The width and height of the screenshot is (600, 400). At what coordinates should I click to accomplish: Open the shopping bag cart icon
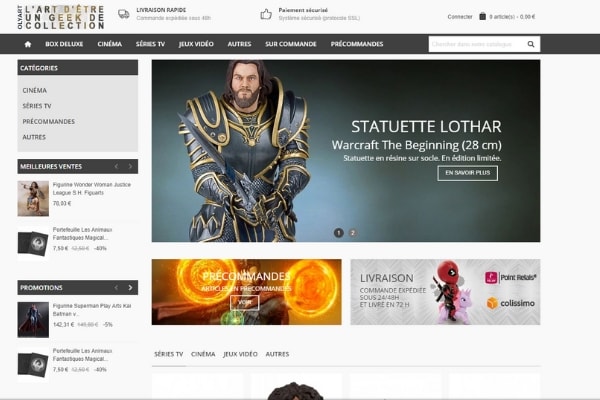point(483,16)
